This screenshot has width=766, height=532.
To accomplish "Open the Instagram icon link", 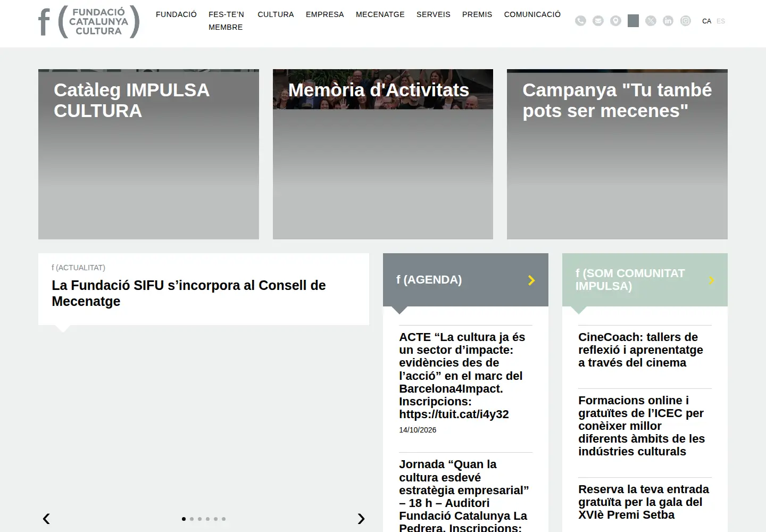I will (686, 21).
